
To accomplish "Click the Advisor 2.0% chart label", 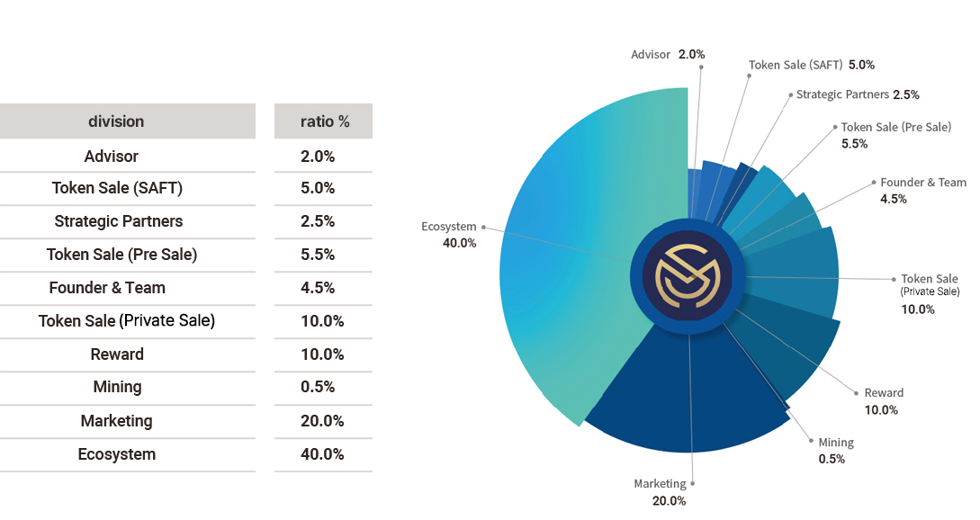I will [668, 54].
